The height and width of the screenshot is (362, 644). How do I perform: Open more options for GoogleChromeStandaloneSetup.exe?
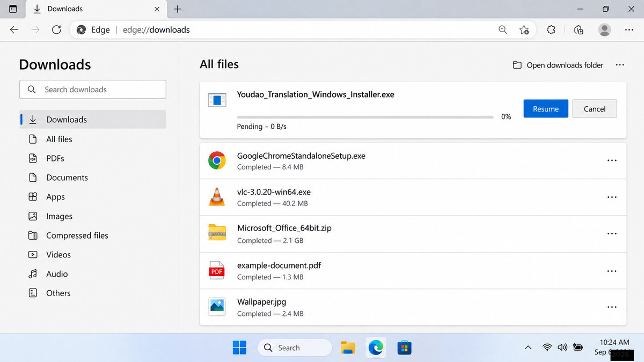pyautogui.click(x=612, y=160)
